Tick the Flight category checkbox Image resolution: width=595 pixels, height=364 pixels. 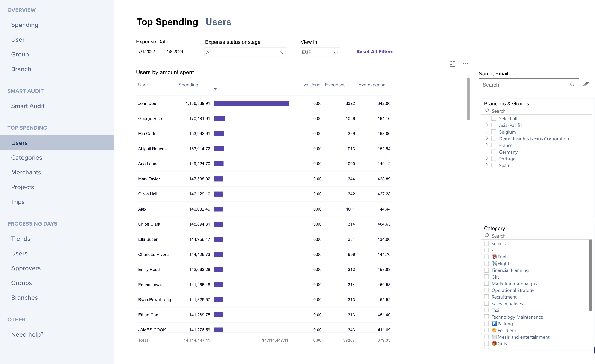tap(486, 263)
